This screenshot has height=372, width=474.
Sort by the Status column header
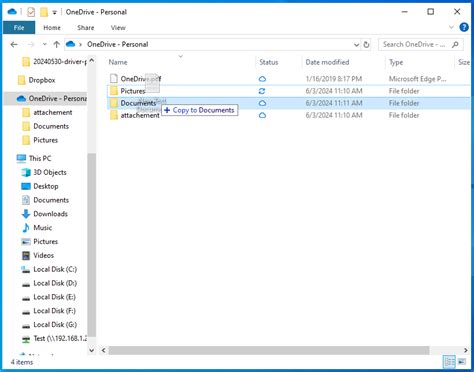point(269,62)
